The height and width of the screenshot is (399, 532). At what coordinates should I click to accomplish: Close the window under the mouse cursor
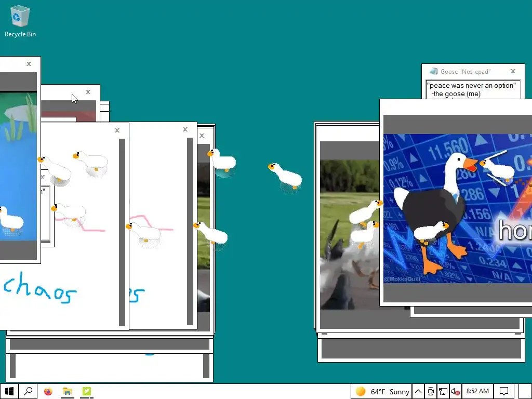click(x=88, y=92)
